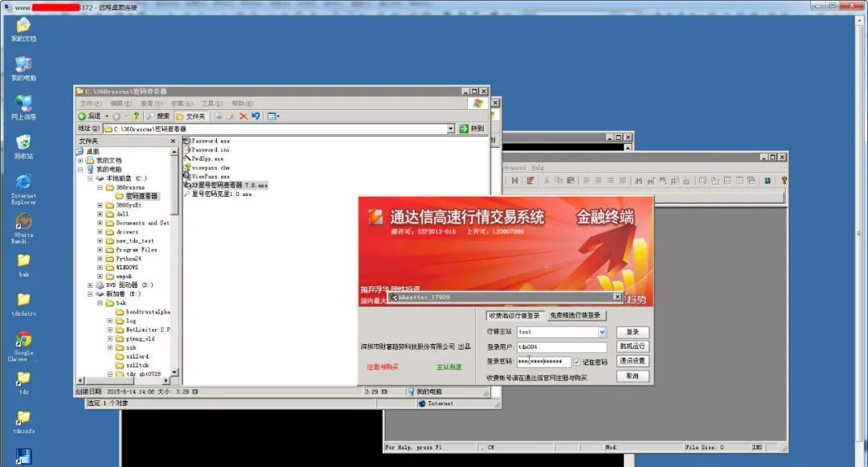Collapse the 360rescue folder tree node
This screenshot has height=467, width=868.
click(100, 187)
